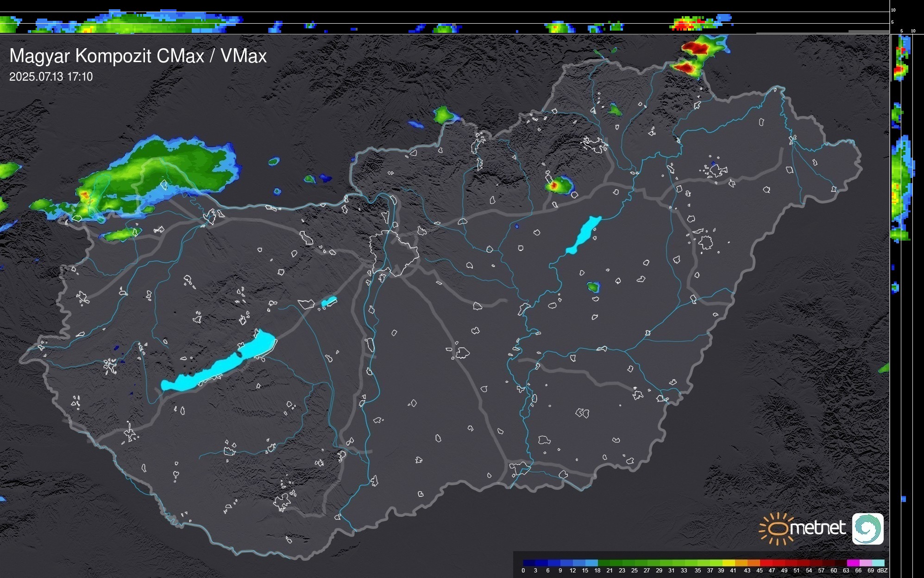Click the small green echo in the eastern plain
The image size is (924, 578).
[593, 287]
